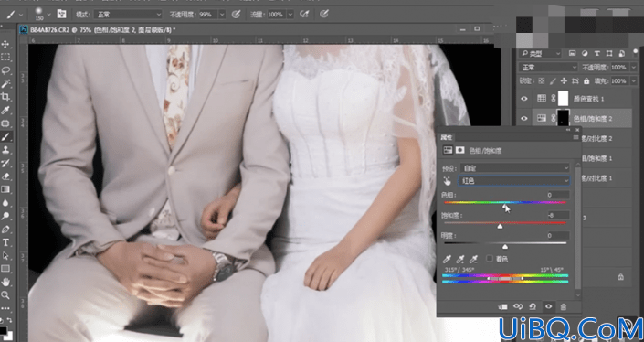
Task: Clip adjustment to layer below
Action: (x=502, y=306)
